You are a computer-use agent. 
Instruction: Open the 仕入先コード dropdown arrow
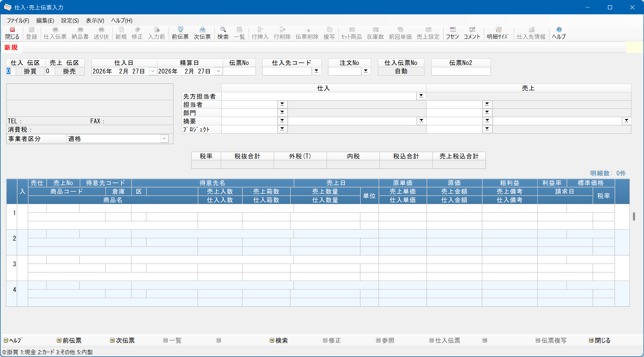pos(316,71)
